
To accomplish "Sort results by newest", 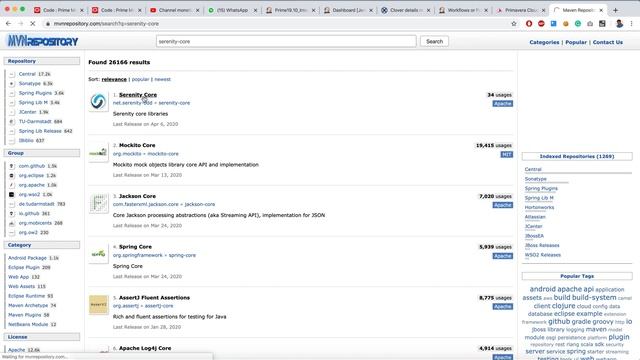I will click(162, 79).
